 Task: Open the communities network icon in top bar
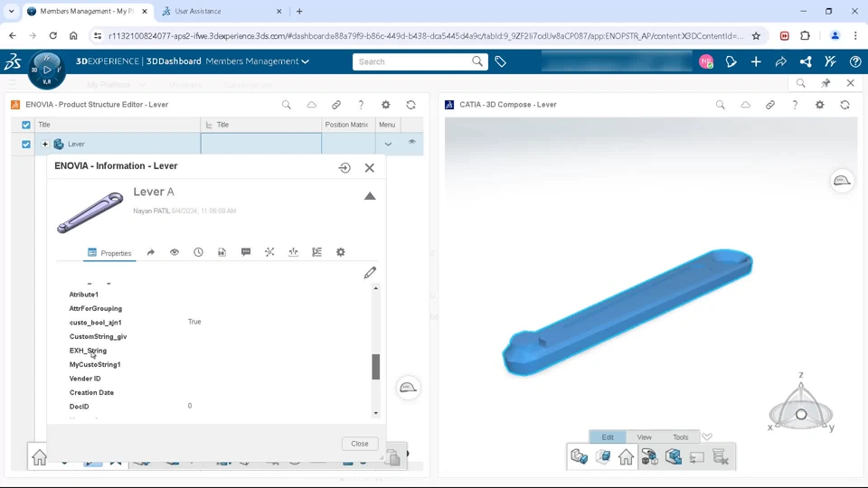click(x=806, y=62)
